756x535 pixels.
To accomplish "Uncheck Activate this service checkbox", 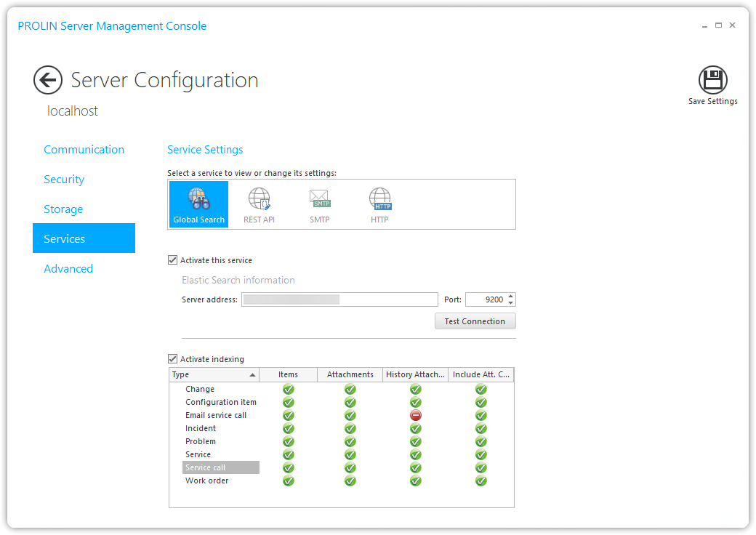I will [173, 260].
